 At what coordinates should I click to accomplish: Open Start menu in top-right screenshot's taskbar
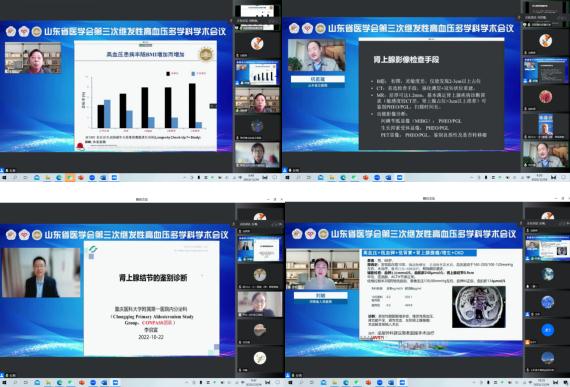coord(288,178)
